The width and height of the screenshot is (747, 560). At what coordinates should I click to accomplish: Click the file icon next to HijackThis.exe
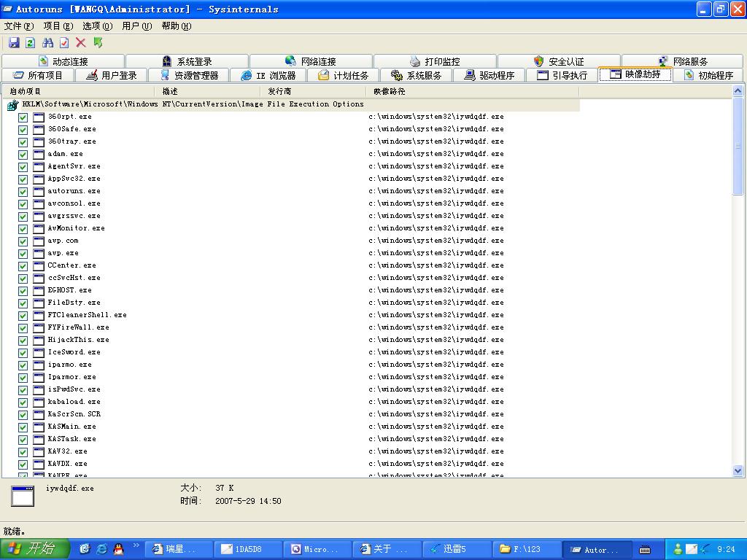39,340
